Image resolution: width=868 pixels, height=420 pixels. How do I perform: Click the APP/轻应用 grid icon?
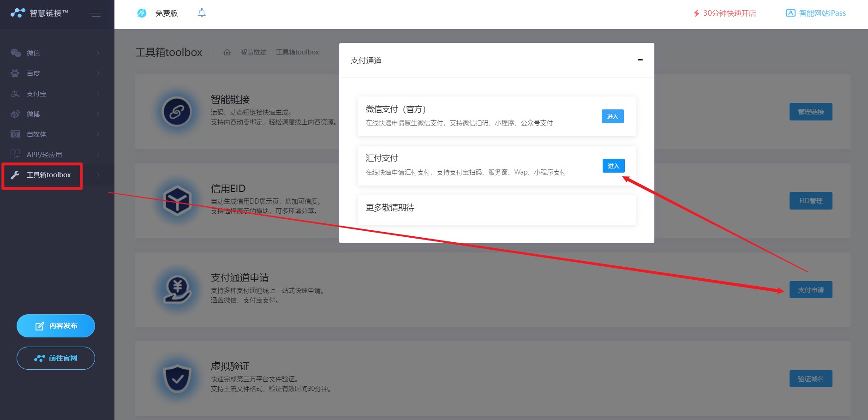coord(15,154)
